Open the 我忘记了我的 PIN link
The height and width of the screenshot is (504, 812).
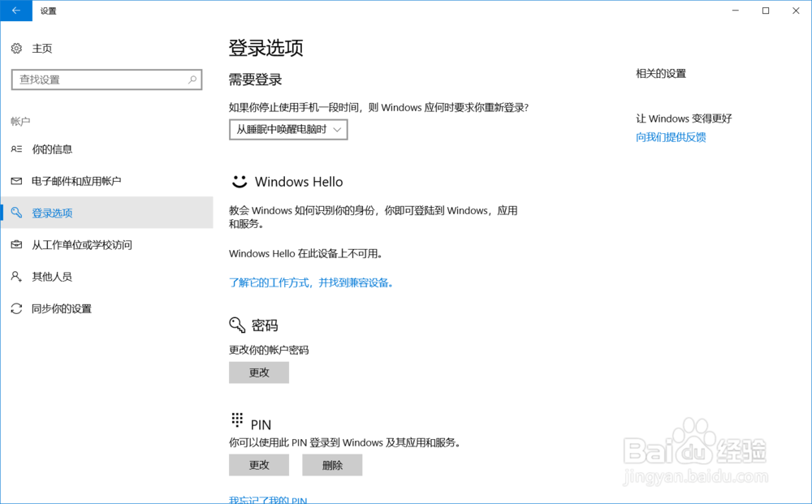coord(268,500)
